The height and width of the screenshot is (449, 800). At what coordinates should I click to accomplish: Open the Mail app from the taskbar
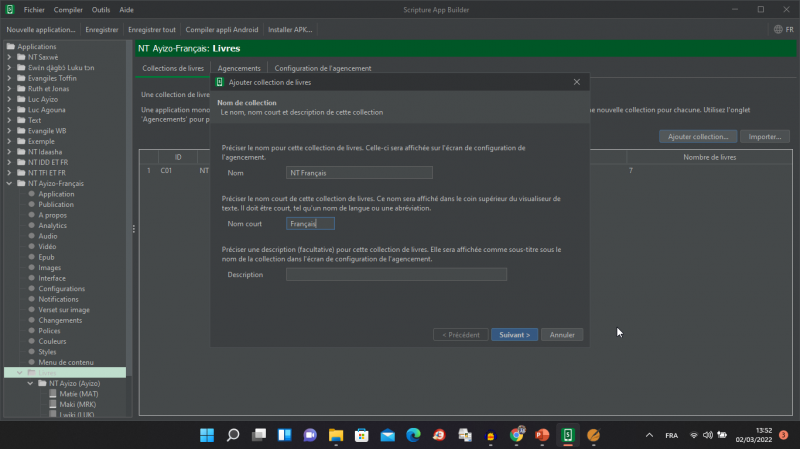click(387, 435)
